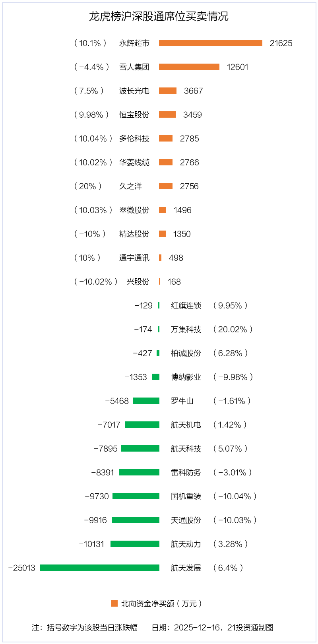The width and height of the screenshot is (318, 644).
Task: Click the 20.02% change label for 万集科技
Action: [x=233, y=329]
